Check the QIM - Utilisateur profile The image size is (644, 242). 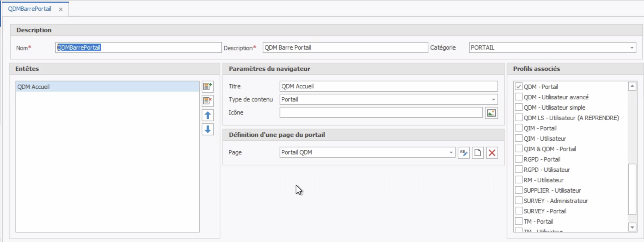518,138
